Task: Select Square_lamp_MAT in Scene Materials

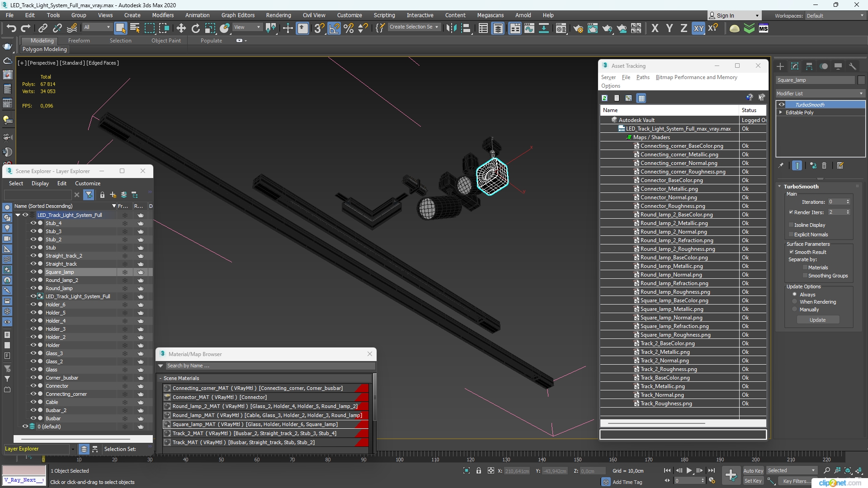Action: click(x=265, y=424)
